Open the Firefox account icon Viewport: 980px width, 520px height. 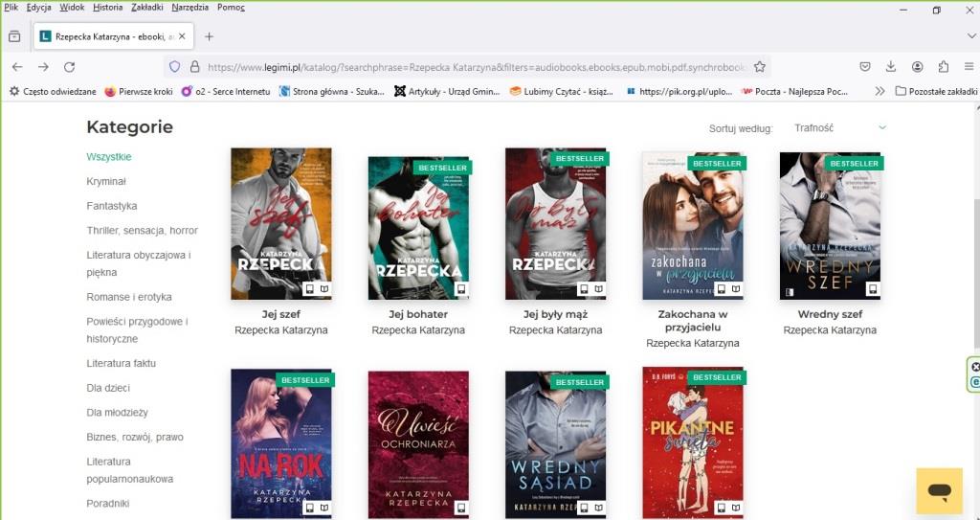pos(917,66)
